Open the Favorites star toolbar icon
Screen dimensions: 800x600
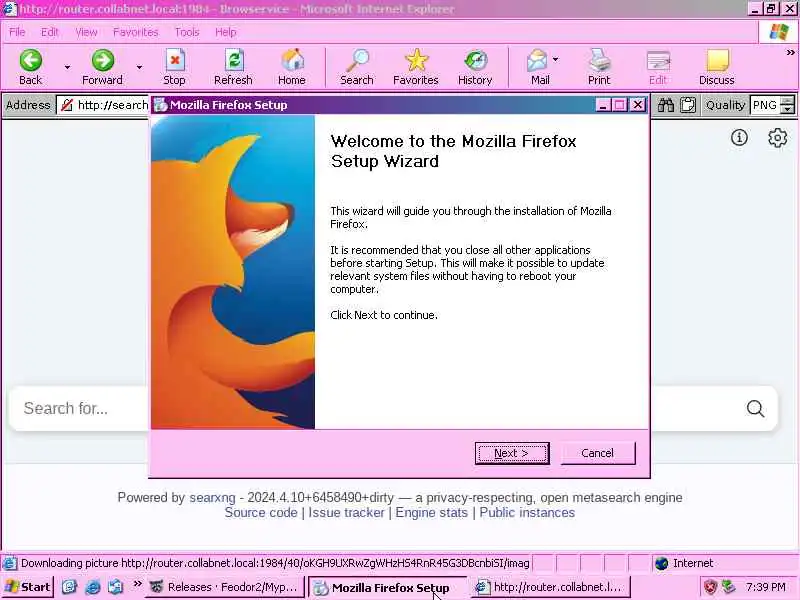(x=416, y=61)
